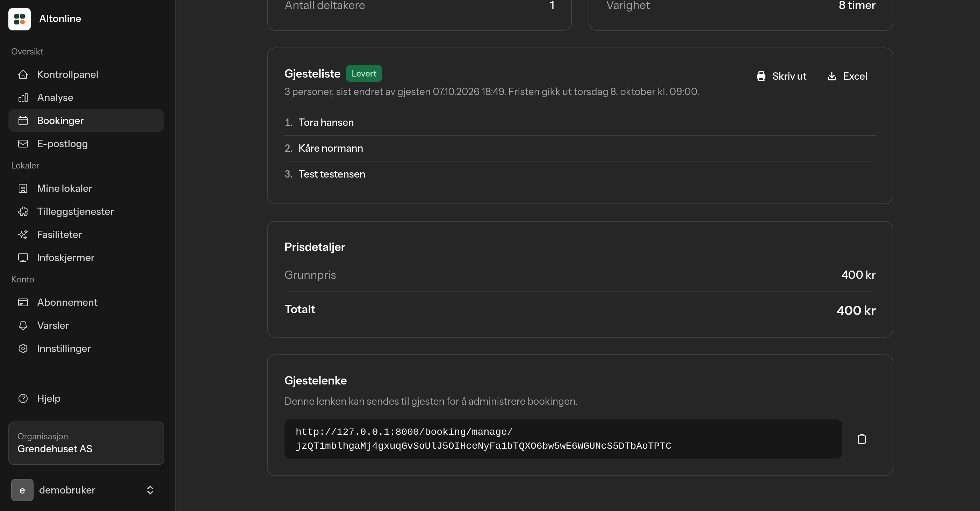980x511 pixels.
Task: Click the Abonnement card icon
Action: point(23,302)
